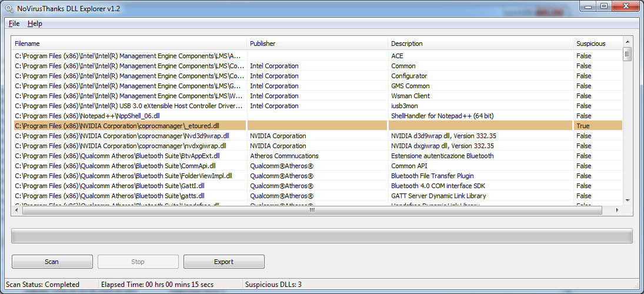
Task: Sort by Description column header
Action: point(481,43)
